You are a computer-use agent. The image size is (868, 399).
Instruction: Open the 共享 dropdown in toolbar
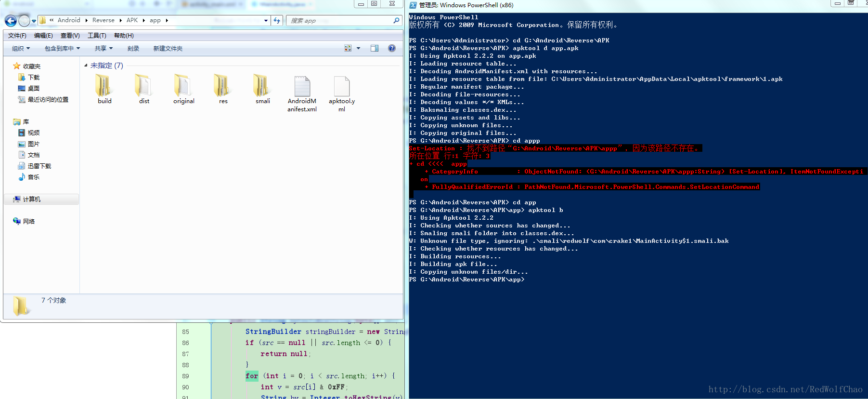coord(104,49)
